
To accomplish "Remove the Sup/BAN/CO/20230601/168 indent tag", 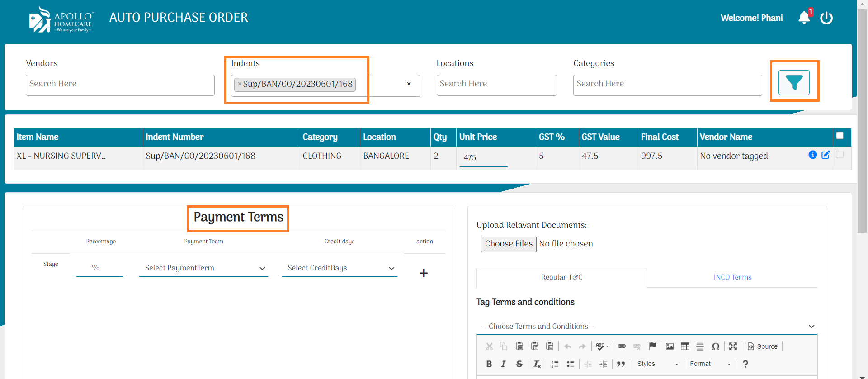I will click(x=240, y=84).
